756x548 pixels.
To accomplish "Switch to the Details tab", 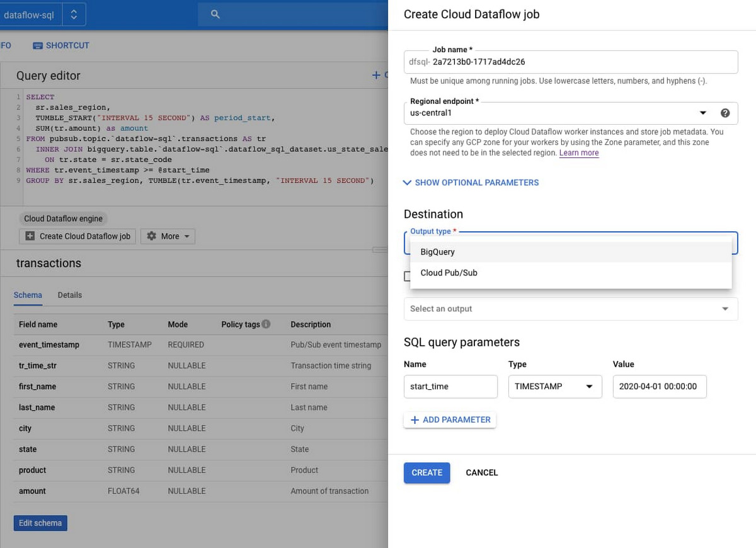I will [70, 295].
